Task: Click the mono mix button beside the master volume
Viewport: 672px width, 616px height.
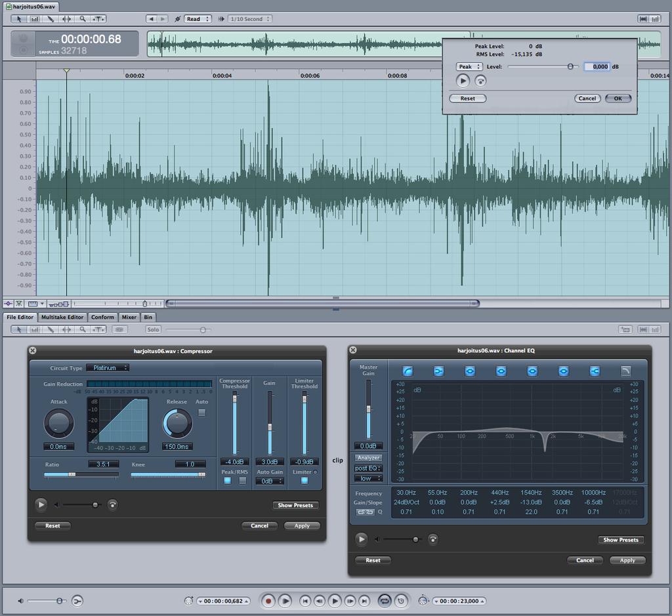Action: (x=77, y=601)
